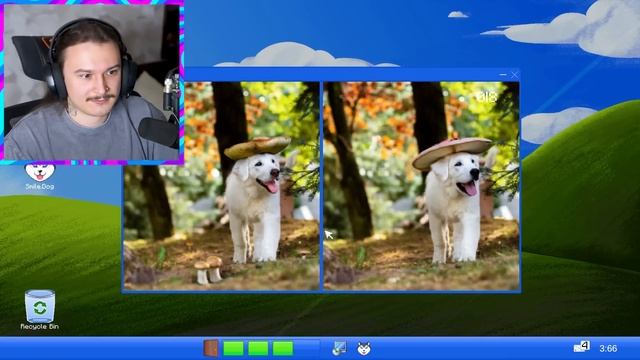640x360 pixels.
Task: Click the mushroom hat on left dog
Action: [257, 148]
